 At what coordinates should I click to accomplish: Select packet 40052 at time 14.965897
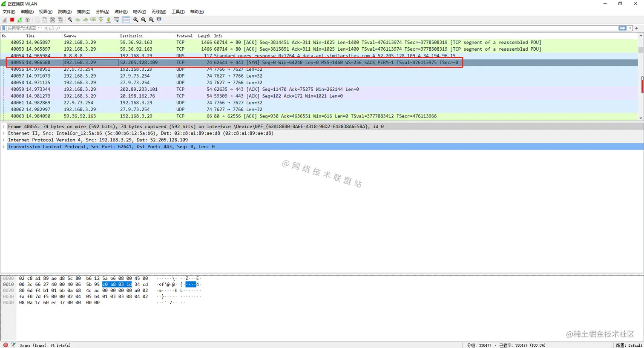coord(319,43)
